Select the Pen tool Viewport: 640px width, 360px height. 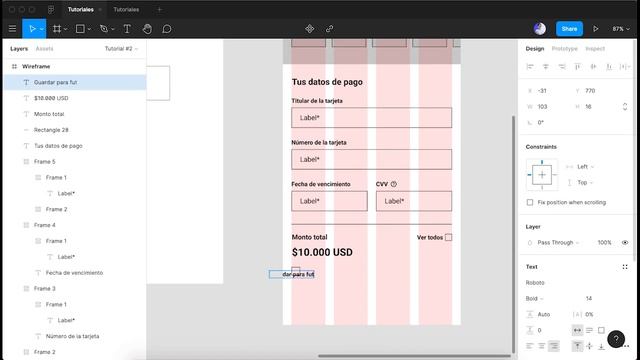(104, 29)
